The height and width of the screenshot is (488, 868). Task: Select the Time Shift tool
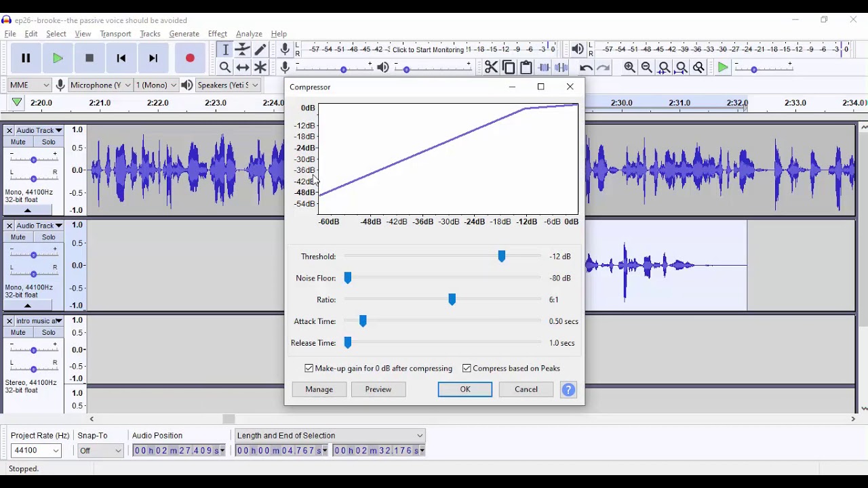coord(243,67)
